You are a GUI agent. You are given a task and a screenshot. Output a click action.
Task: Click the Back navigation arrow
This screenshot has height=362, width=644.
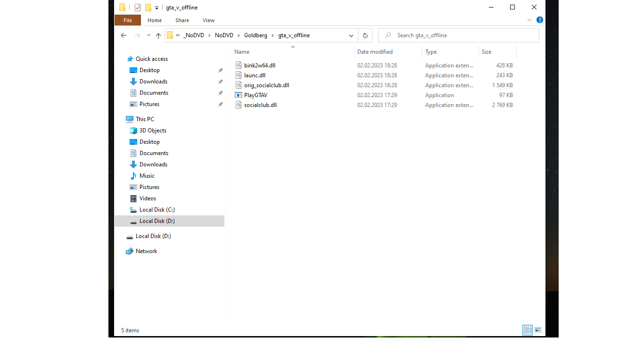click(124, 35)
